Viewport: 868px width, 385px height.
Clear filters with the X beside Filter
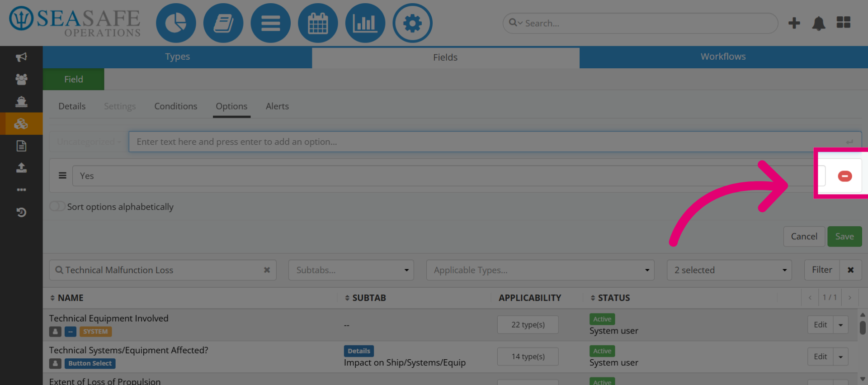(x=850, y=270)
